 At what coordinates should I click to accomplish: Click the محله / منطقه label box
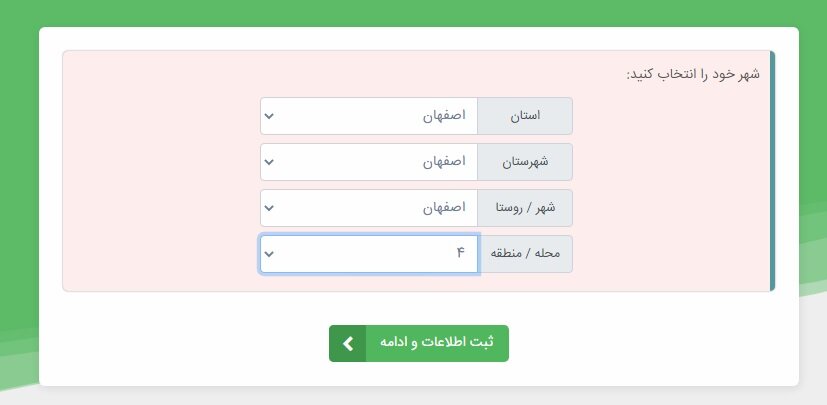(x=525, y=254)
